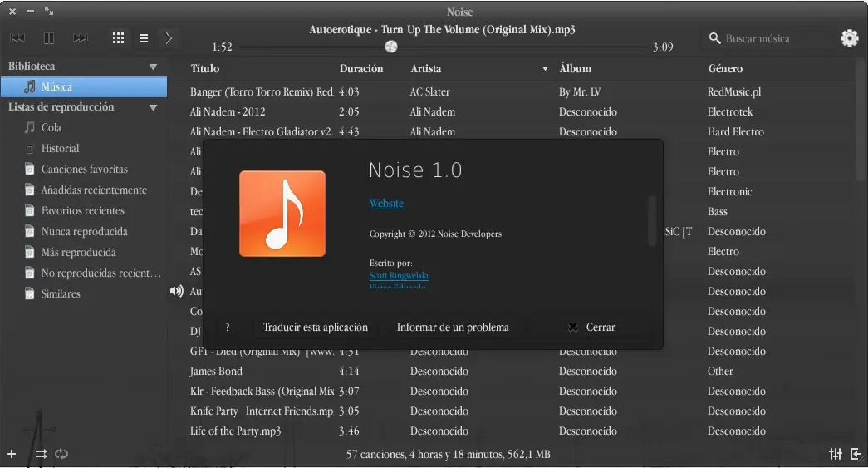
Task: Open the Scott Ringwelski author link
Action: tap(399, 275)
